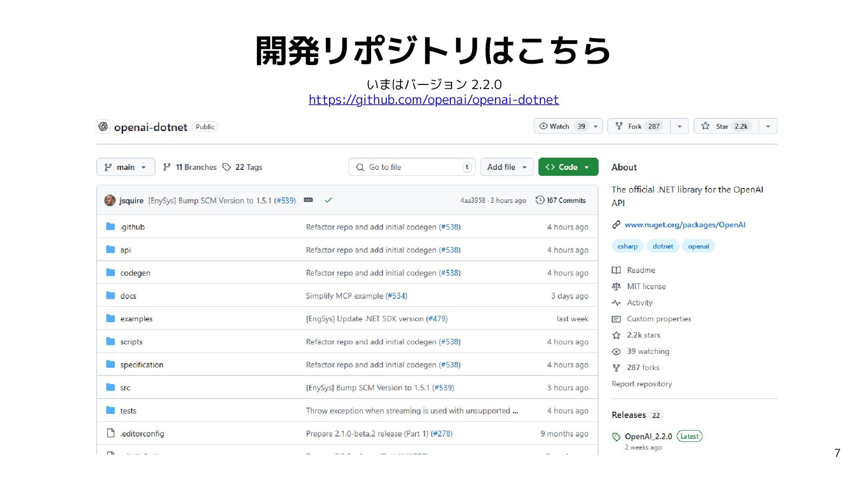Open the specification folder
868x488 pixels.
coord(142,365)
